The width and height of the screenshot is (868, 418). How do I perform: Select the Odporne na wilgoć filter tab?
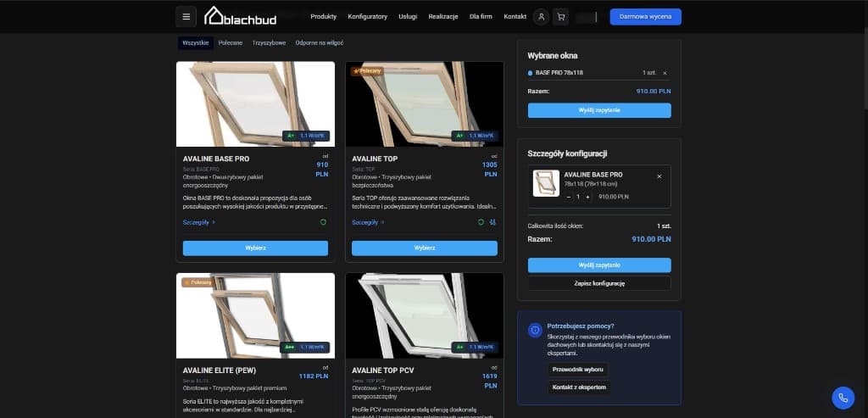pyautogui.click(x=320, y=42)
